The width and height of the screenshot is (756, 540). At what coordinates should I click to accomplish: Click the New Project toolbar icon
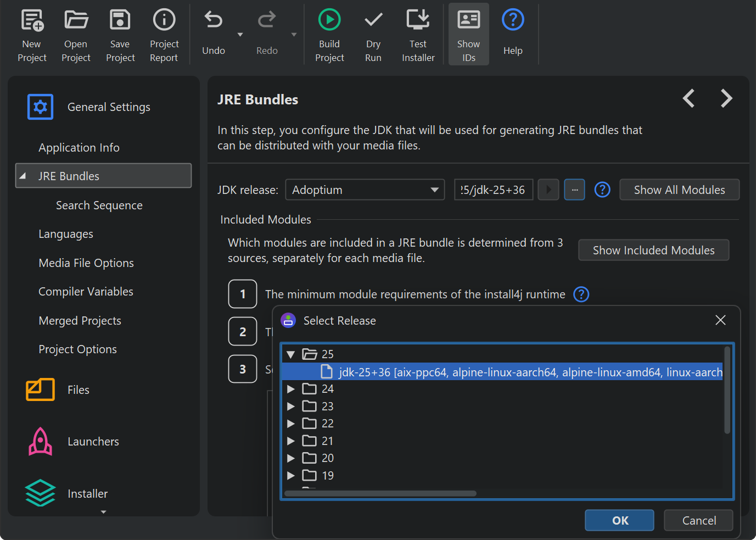point(32,21)
